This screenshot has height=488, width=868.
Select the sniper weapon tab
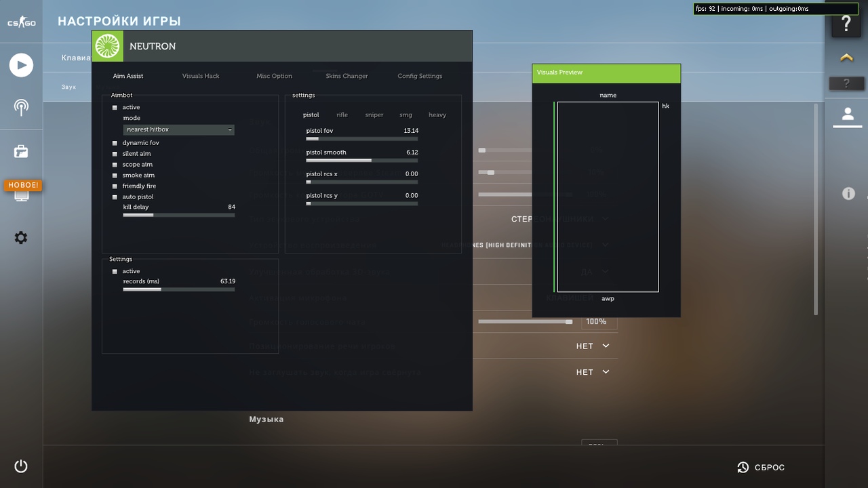tap(374, 115)
